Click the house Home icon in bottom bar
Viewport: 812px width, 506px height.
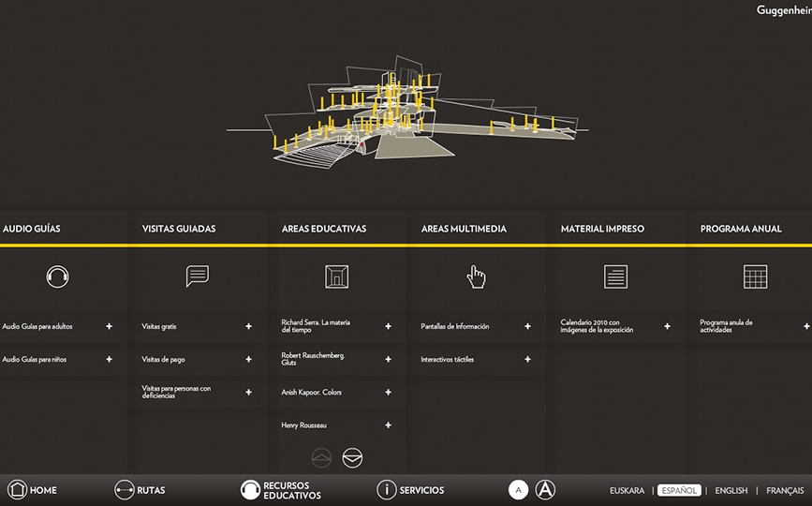(x=17, y=489)
